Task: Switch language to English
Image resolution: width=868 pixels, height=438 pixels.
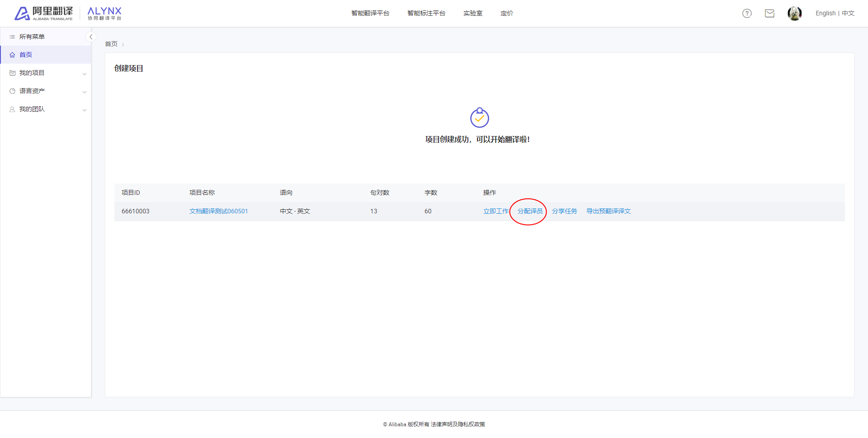Action: [826, 14]
